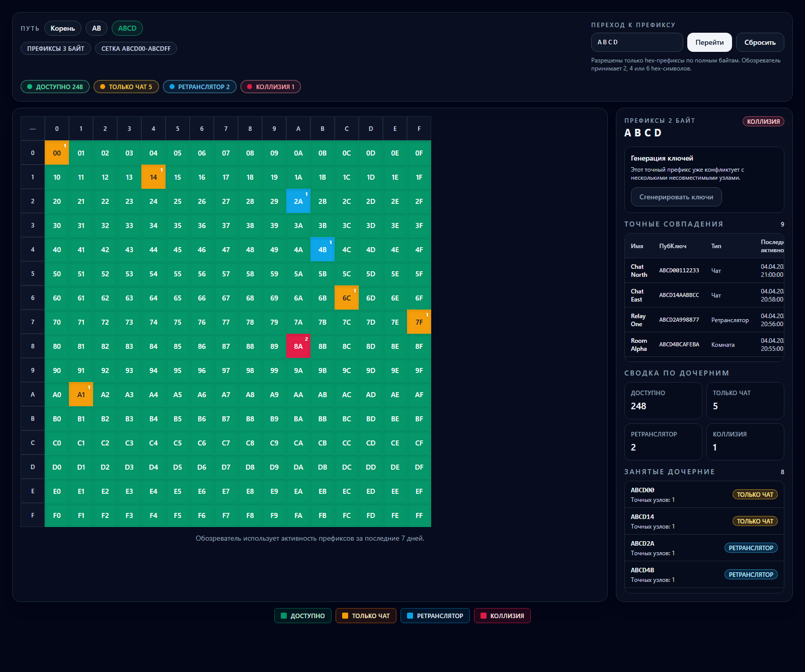Open the blue cell 4B

323,250
